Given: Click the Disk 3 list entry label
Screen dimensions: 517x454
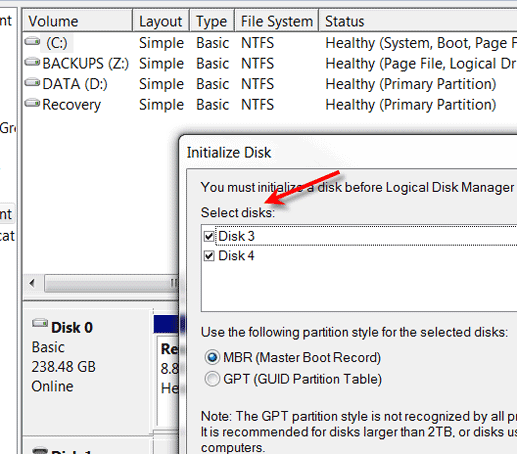Looking at the screenshot, I should click(x=236, y=236).
